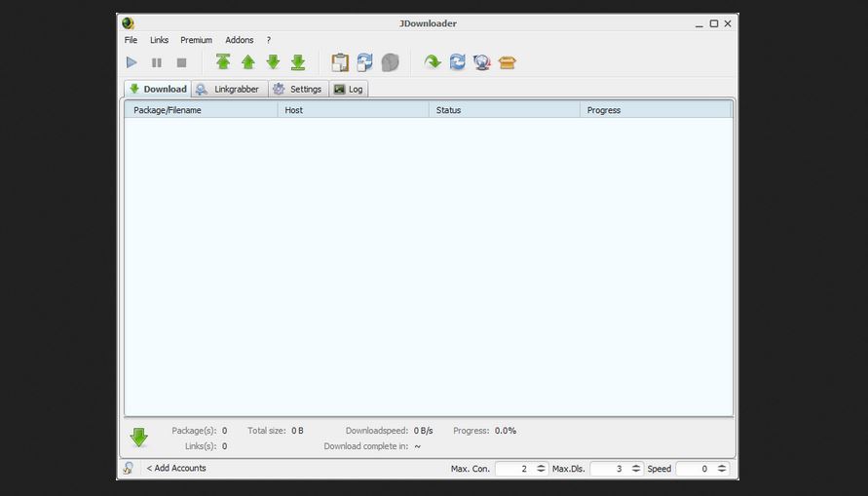Sort by Package/Filename column header
Viewport: 868px width, 496px height.
pyautogui.click(x=201, y=109)
